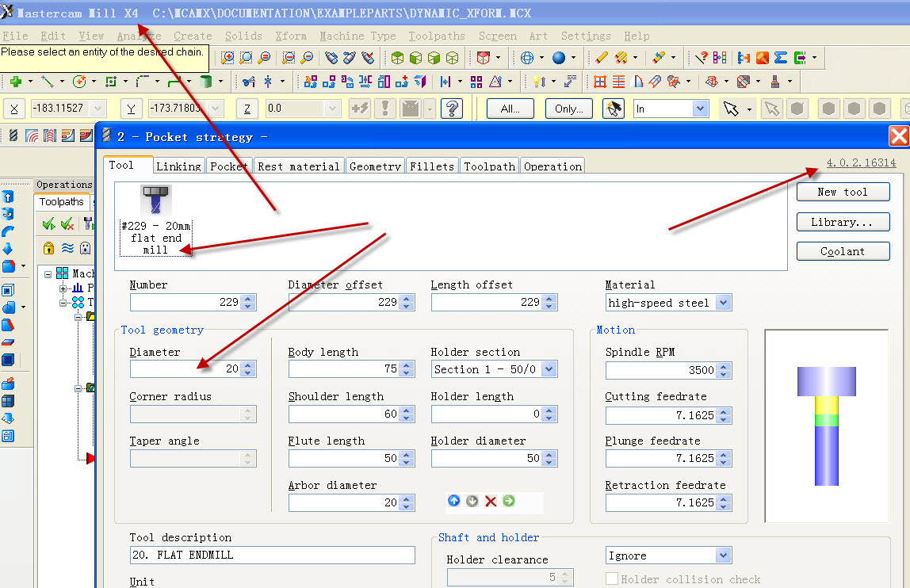Switch to the Geometry tab
Viewport: 910px width, 588px height.
tap(375, 166)
